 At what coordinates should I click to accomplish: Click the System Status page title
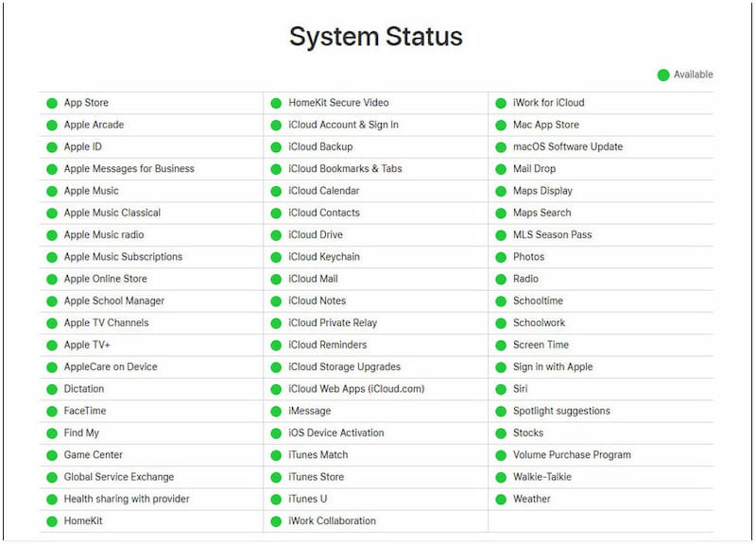point(375,38)
